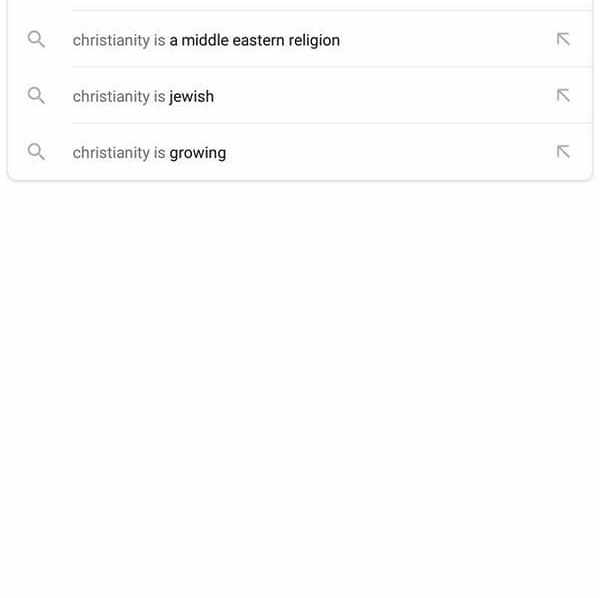Search for "christianity is growing" suggestion
The height and width of the screenshot is (598, 600).
[x=149, y=152]
